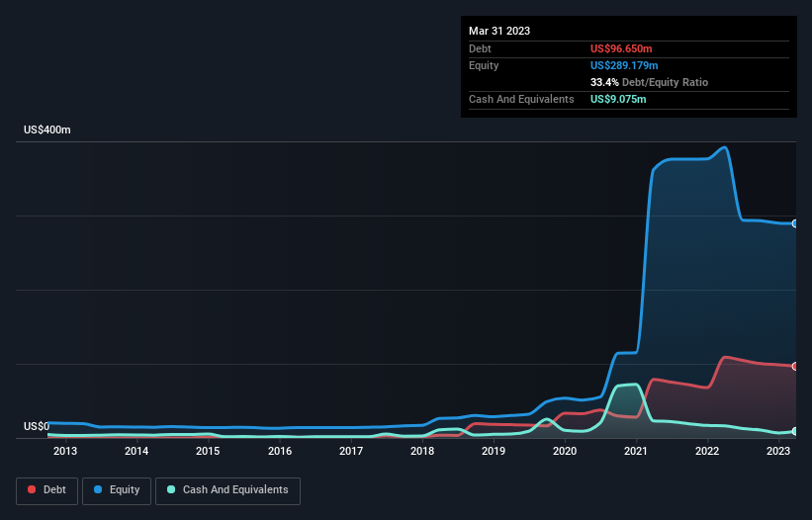The width and height of the screenshot is (812, 520).
Task: Click the 2019 x-axis label
Action: click(493, 451)
